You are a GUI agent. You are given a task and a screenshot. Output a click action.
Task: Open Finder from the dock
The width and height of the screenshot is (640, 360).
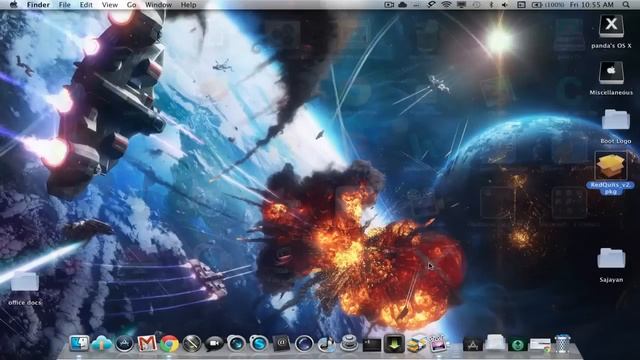coord(79,344)
